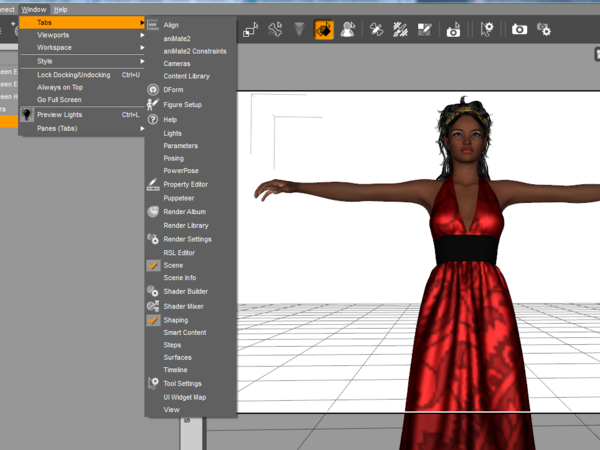The height and width of the screenshot is (450, 600).
Task: Click the plain camera Render icon
Action: [519, 29]
